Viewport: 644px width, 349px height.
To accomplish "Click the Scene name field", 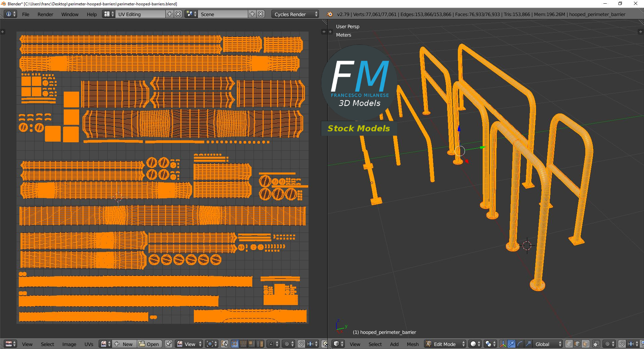I will tap(223, 14).
